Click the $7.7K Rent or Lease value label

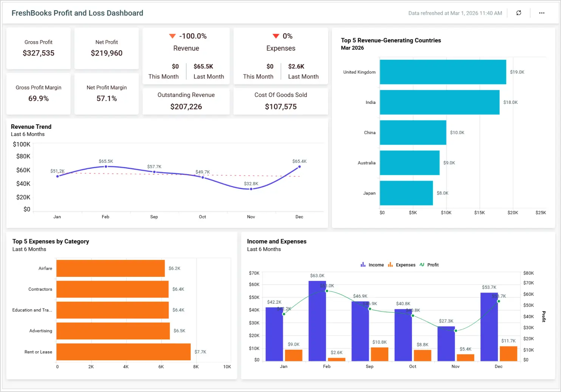pyautogui.click(x=200, y=352)
